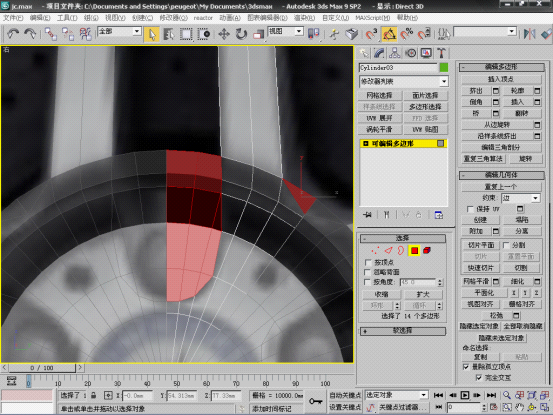Switch to Vertex sub-object selection

tap(375, 251)
